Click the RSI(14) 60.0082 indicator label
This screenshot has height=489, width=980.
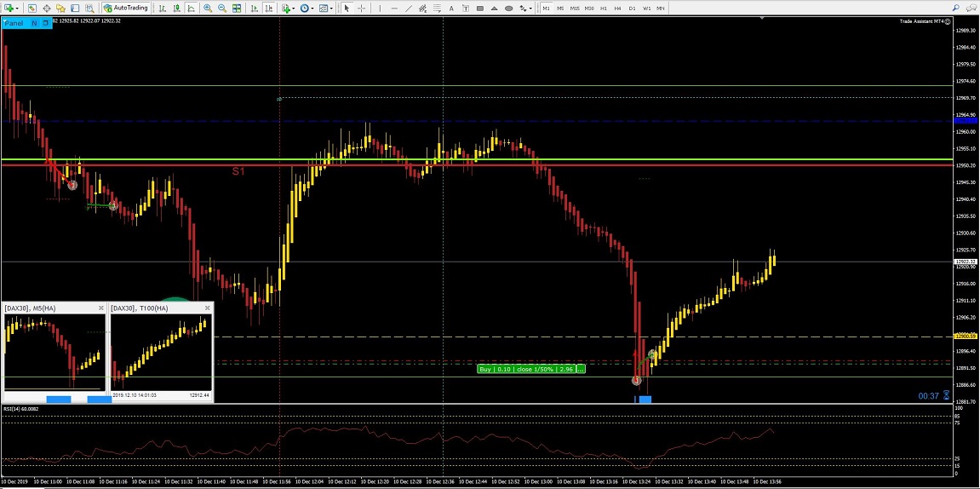21,409
